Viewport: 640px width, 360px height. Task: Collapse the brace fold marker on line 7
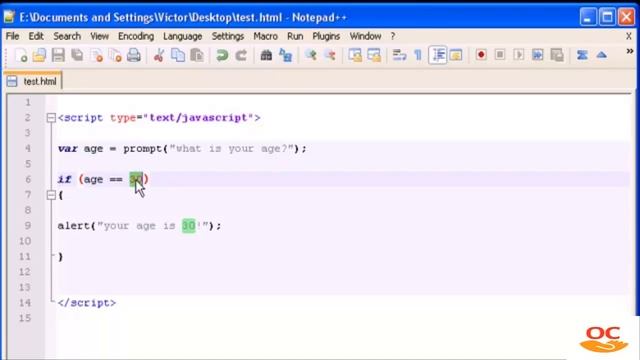[x=51, y=195]
